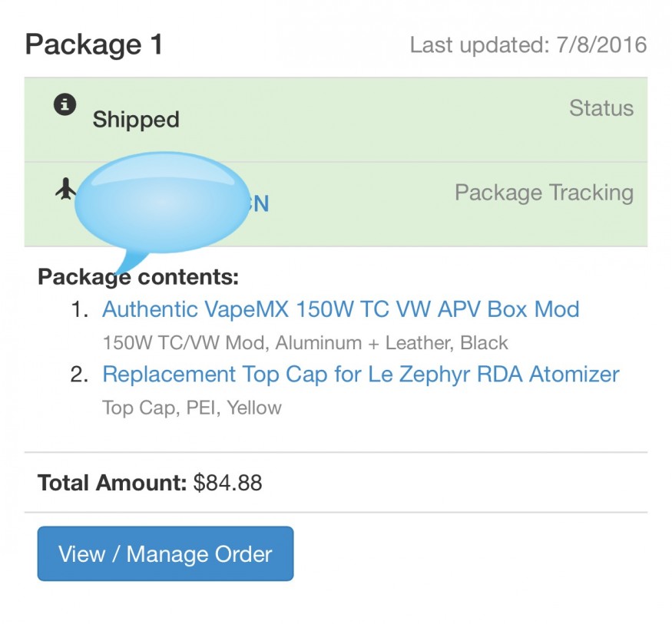Click the info icon beside Shipped
672x624 pixels.
65,104
